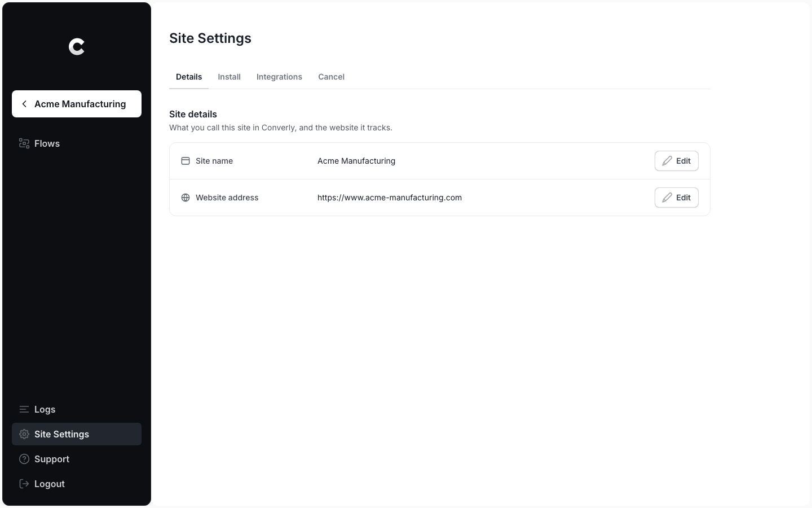
Task: Click the Site details section heading
Action: coord(193,114)
